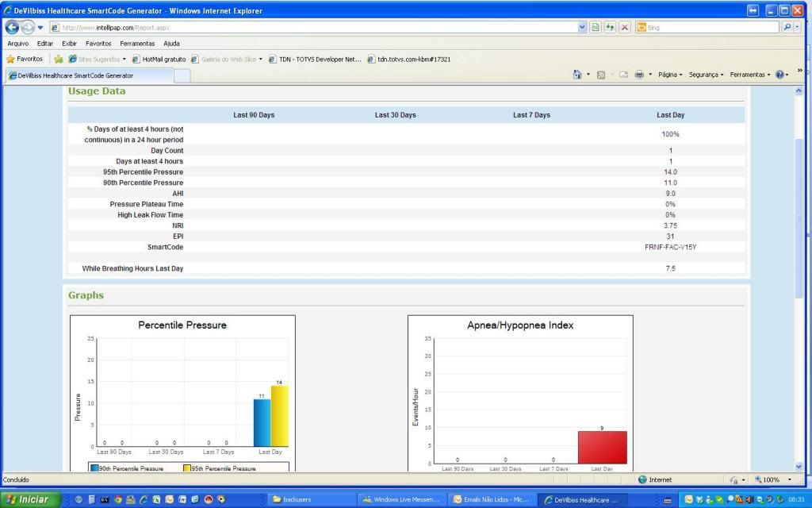Click the Home page icon
Viewport: 812px width, 508px height.
click(x=577, y=75)
